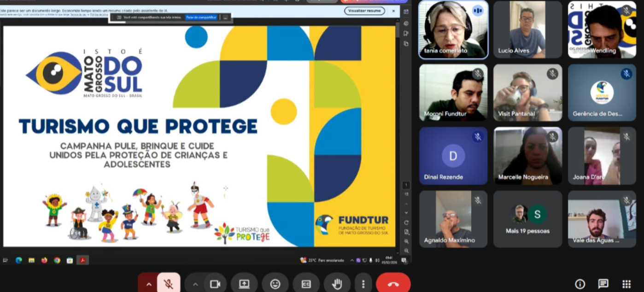Screen dimensions: 644x292
Task: Open the emoji reactions picker
Action: pyautogui.click(x=275, y=284)
